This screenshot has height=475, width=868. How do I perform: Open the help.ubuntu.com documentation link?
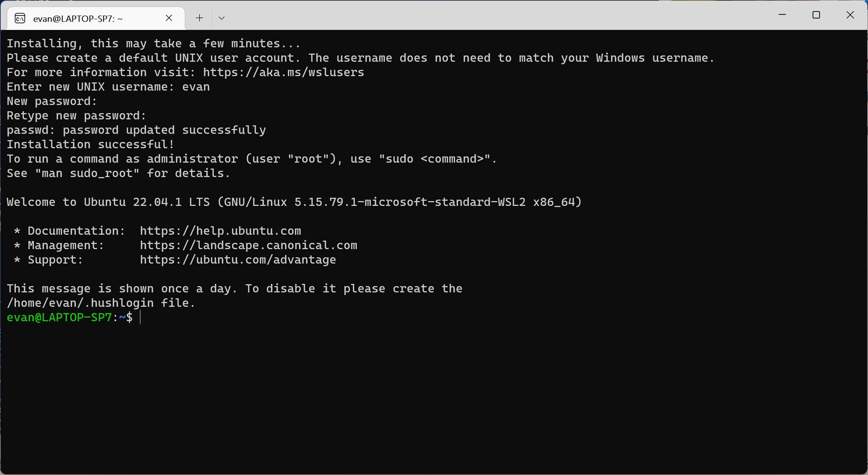[220, 231]
